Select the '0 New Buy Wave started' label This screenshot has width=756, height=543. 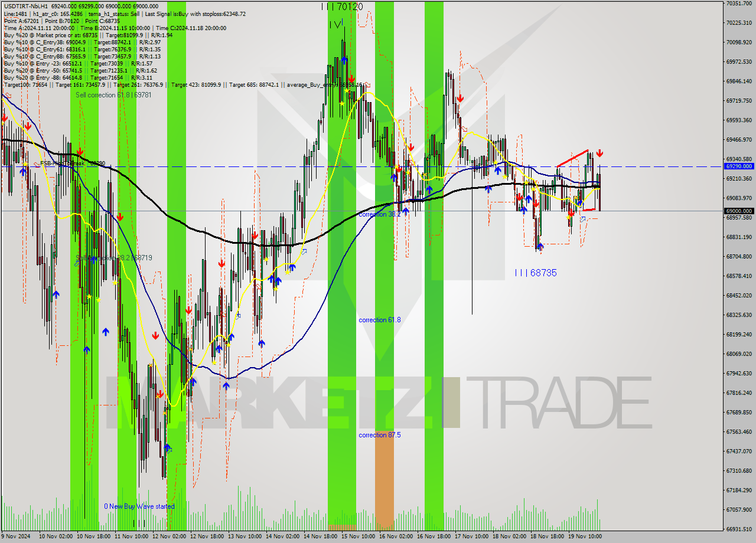click(139, 506)
